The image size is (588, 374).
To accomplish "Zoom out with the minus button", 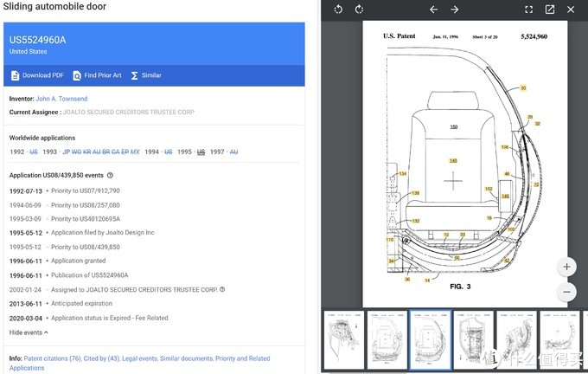I will pos(567,292).
